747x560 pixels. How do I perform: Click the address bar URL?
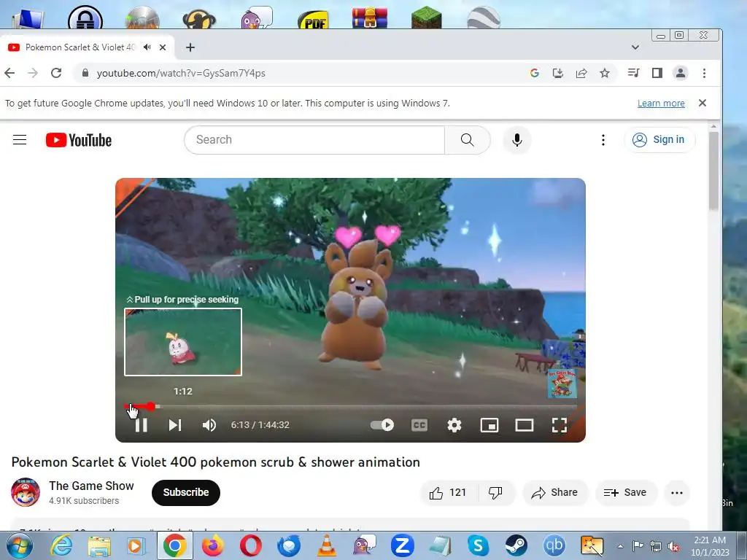pos(181,73)
